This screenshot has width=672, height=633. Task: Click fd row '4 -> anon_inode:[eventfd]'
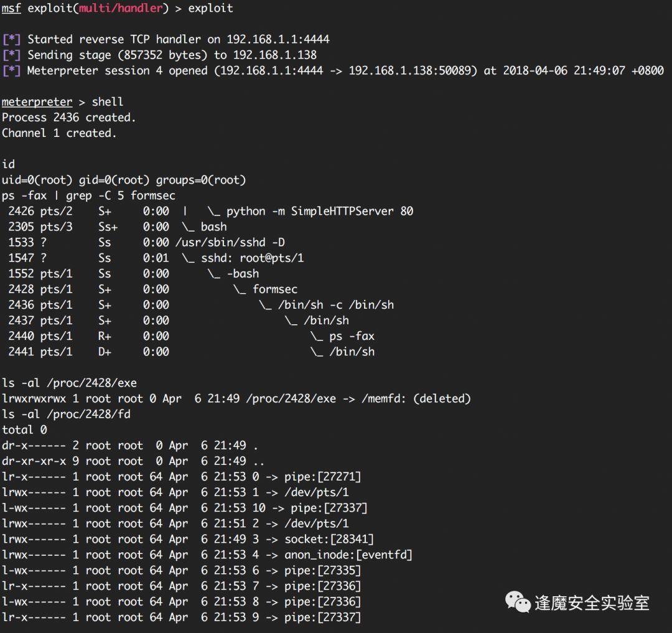coord(207,555)
